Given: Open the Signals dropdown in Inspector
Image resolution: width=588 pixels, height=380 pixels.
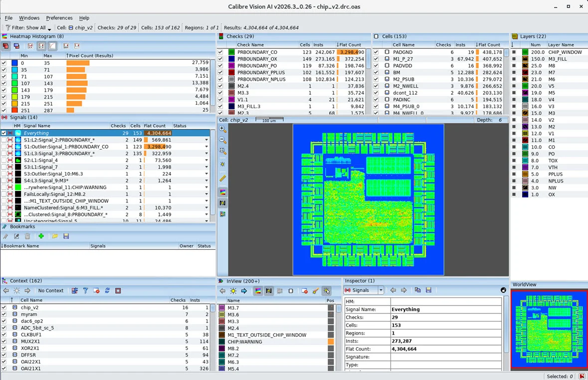Looking at the screenshot, I should pyautogui.click(x=381, y=290).
